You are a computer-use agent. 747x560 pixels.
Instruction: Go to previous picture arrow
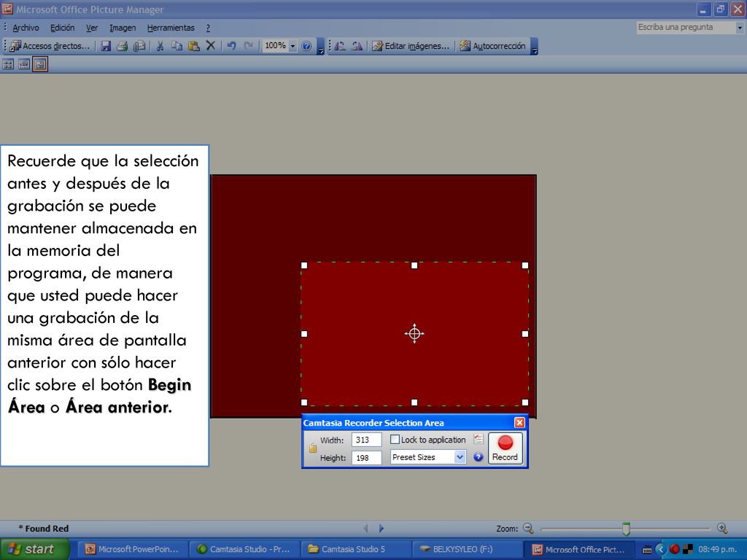click(x=366, y=528)
